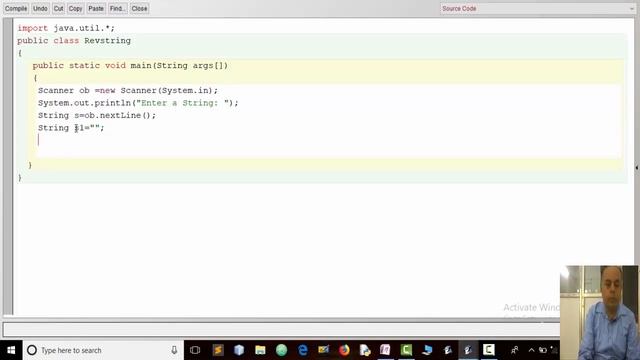Click the Cut button
This screenshot has width=640, height=360.
pyautogui.click(x=58, y=9)
